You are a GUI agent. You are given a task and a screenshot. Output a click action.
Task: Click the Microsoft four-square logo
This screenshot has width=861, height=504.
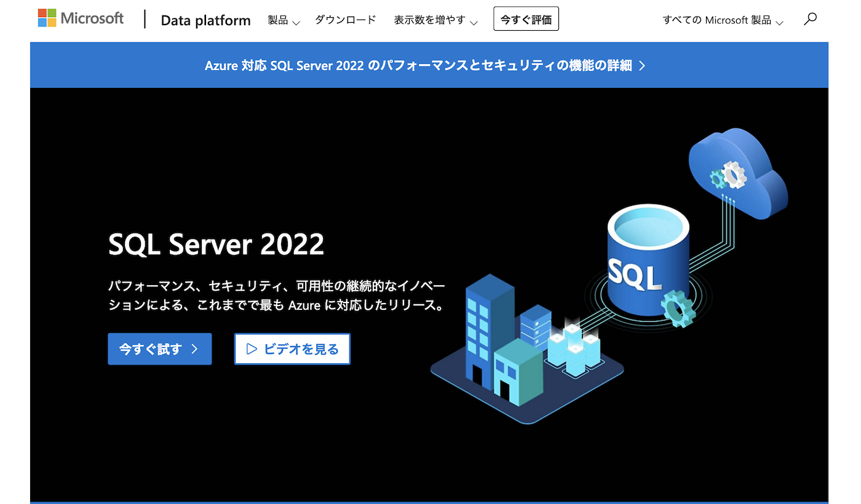46,18
